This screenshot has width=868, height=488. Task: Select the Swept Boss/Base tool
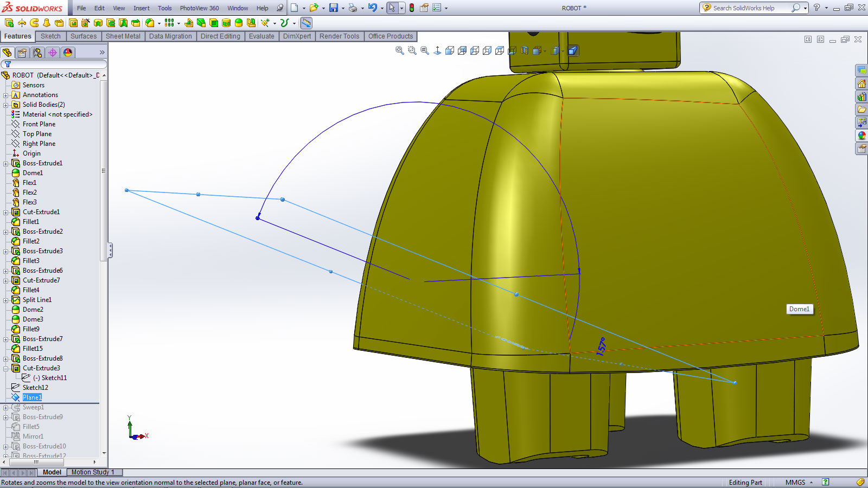[34, 23]
